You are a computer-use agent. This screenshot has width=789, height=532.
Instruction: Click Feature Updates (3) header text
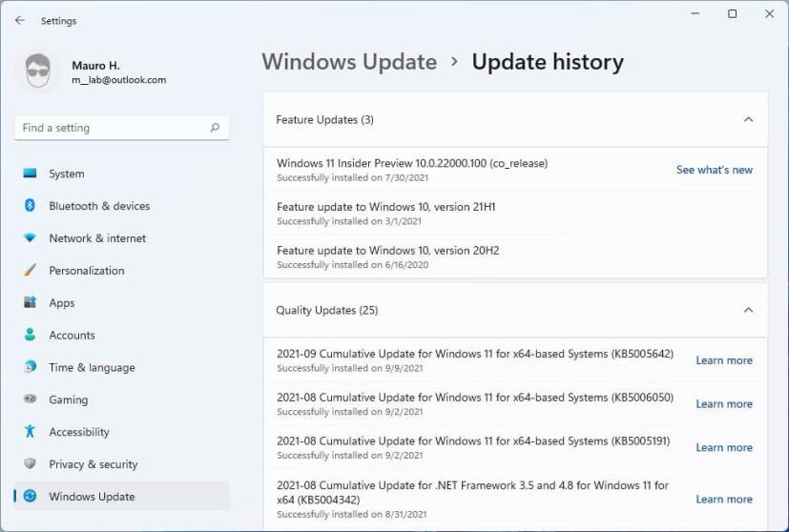pos(324,120)
